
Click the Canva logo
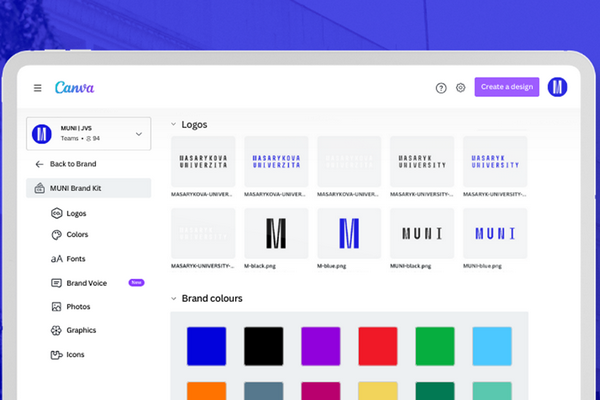75,88
